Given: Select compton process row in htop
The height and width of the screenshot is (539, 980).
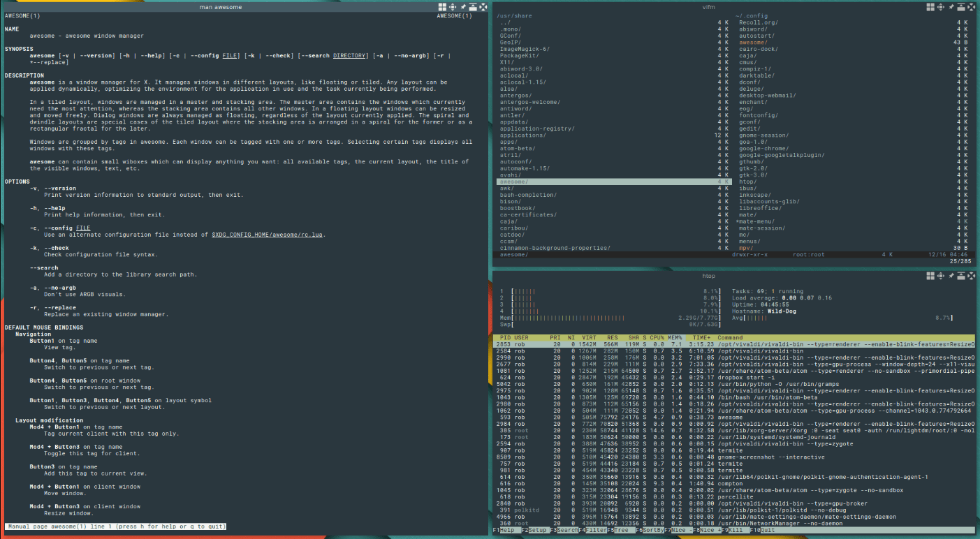Looking at the screenshot, I should click(x=733, y=484).
